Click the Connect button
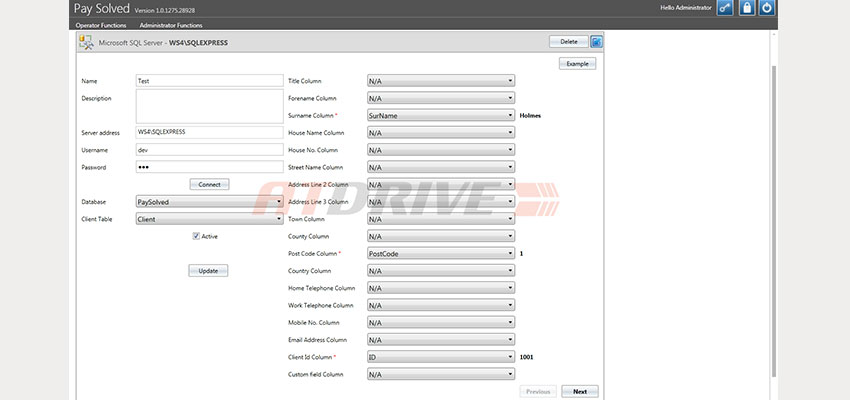This screenshot has height=400, width=850. [209, 184]
